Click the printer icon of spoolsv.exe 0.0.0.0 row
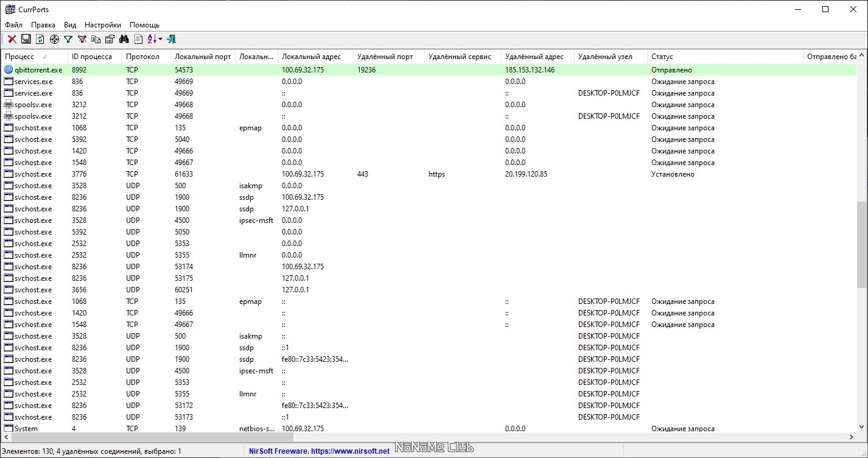Viewport: 868px width, 458px height. point(9,105)
